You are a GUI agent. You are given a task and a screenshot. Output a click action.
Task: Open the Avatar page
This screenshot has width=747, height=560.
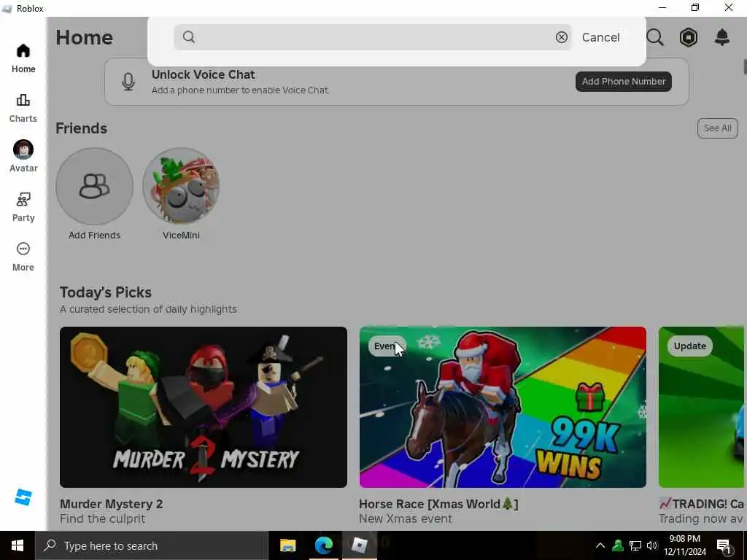(x=23, y=157)
